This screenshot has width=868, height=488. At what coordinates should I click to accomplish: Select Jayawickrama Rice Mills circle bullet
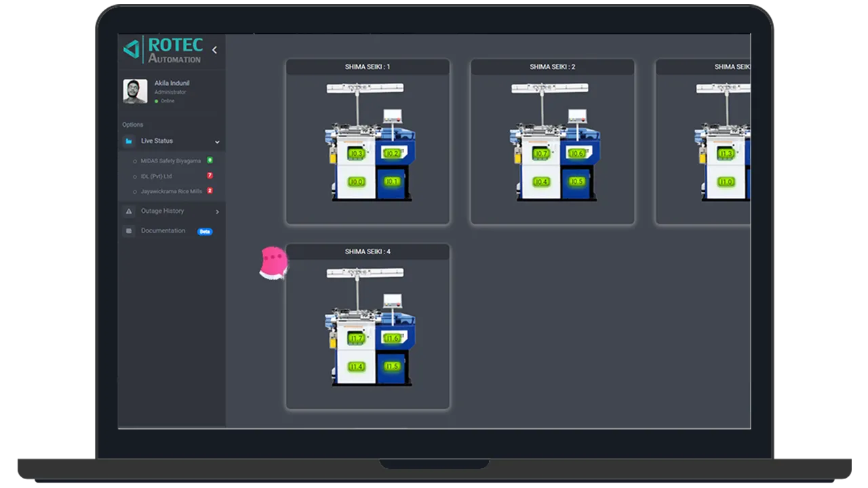click(x=134, y=192)
